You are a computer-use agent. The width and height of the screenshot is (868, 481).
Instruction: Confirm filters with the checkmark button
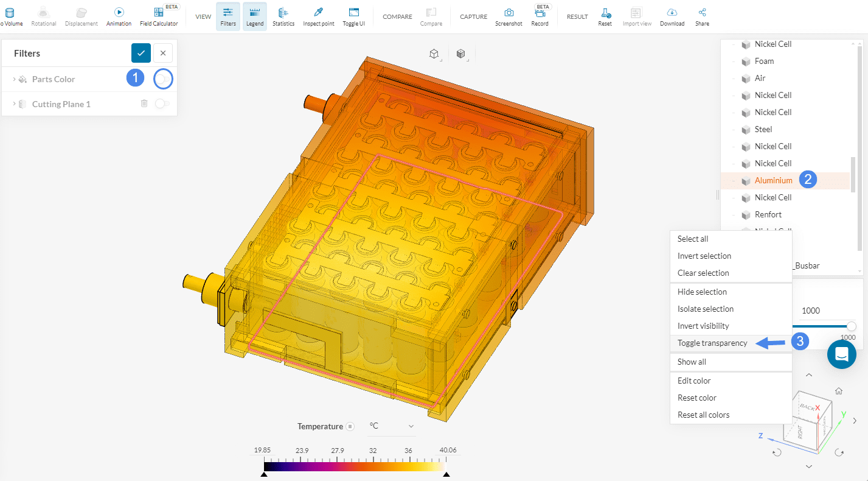(141, 53)
